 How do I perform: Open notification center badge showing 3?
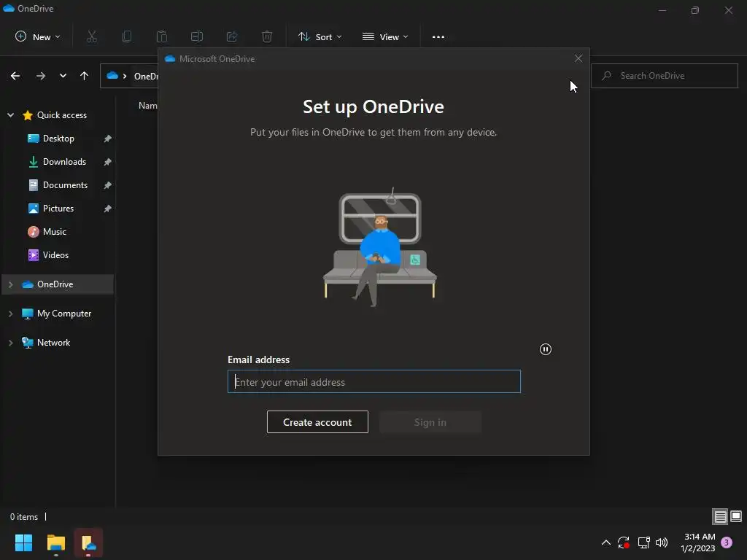(x=727, y=542)
